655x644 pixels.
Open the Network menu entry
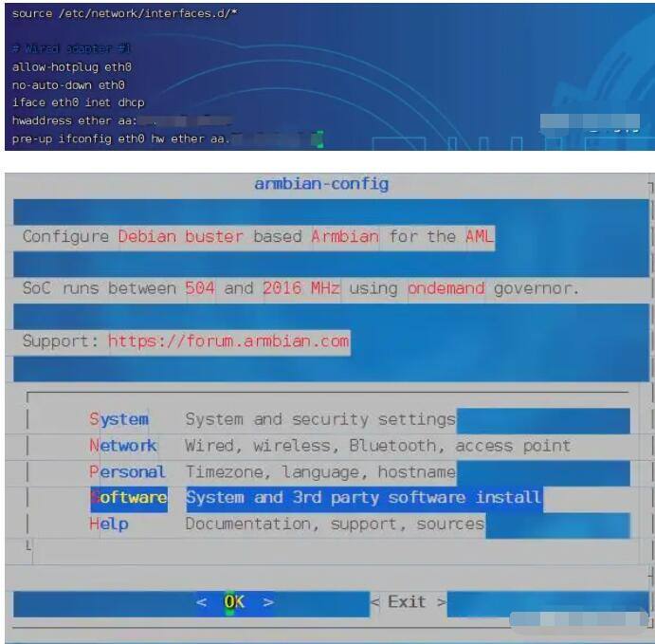pos(123,446)
